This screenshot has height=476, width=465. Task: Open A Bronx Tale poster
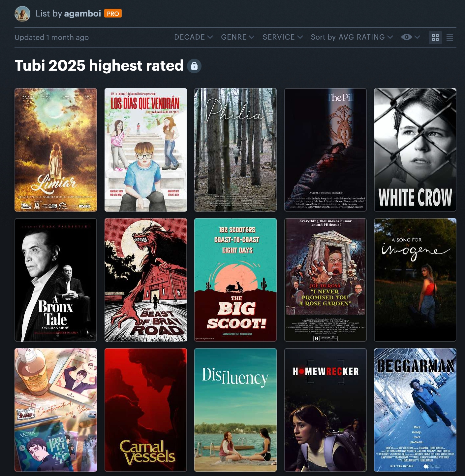coord(56,280)
